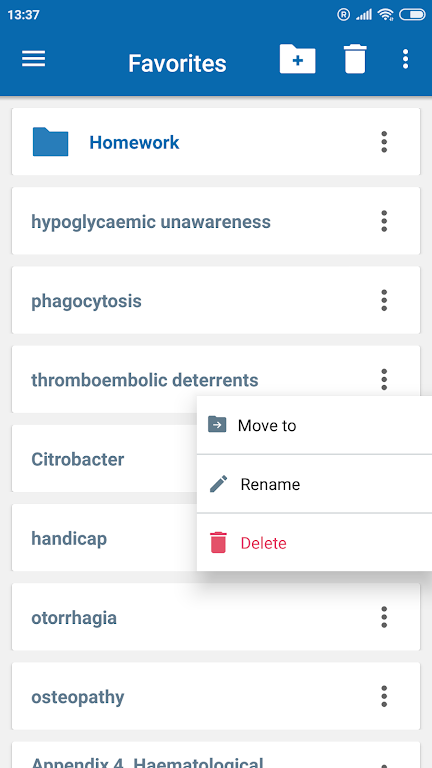The height and width of the screenshot is (768, 432).
Task: Open options for hypoglycaemic unawareness
Action: [384, 221]
